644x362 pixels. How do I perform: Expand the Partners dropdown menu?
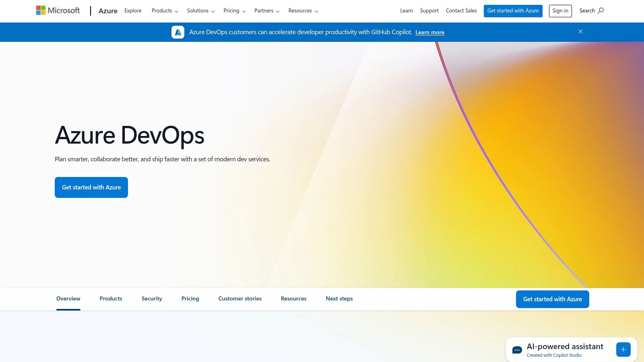267,11
